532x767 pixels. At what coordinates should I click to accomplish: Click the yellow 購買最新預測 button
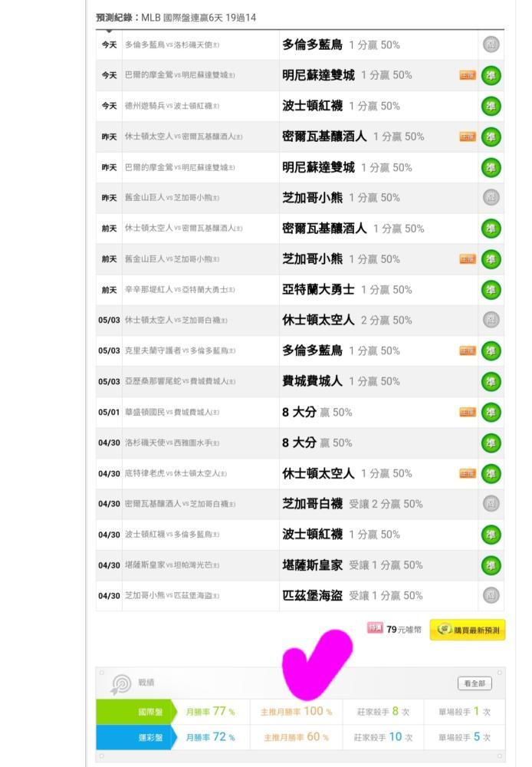tap(468, 630)
